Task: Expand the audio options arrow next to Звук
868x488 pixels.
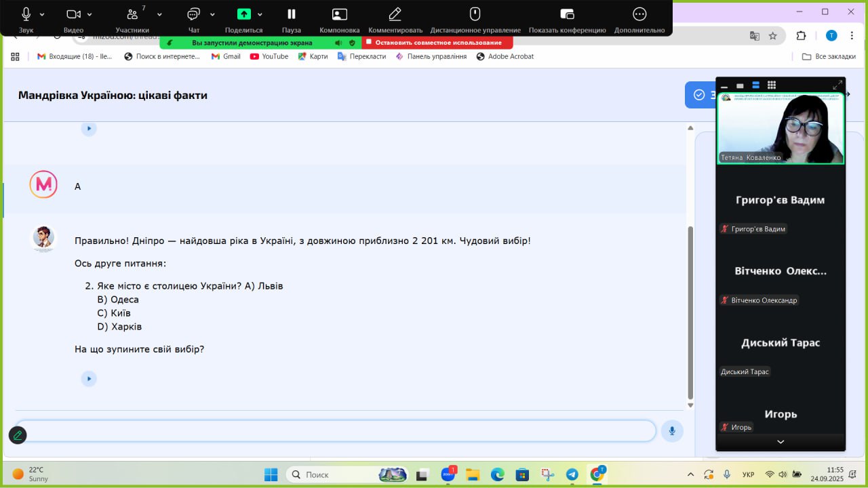Action: point(42,14)
